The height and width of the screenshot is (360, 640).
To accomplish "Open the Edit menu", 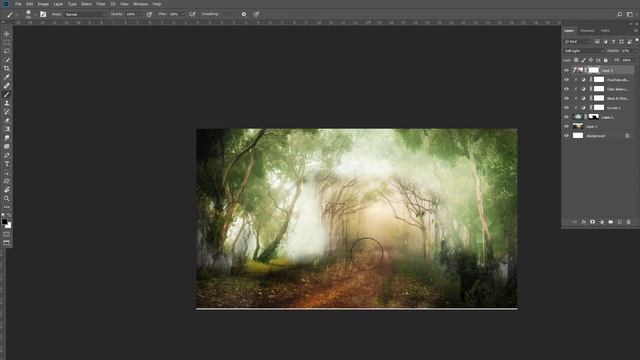I will pyautogui.click(x=29, y=4).
